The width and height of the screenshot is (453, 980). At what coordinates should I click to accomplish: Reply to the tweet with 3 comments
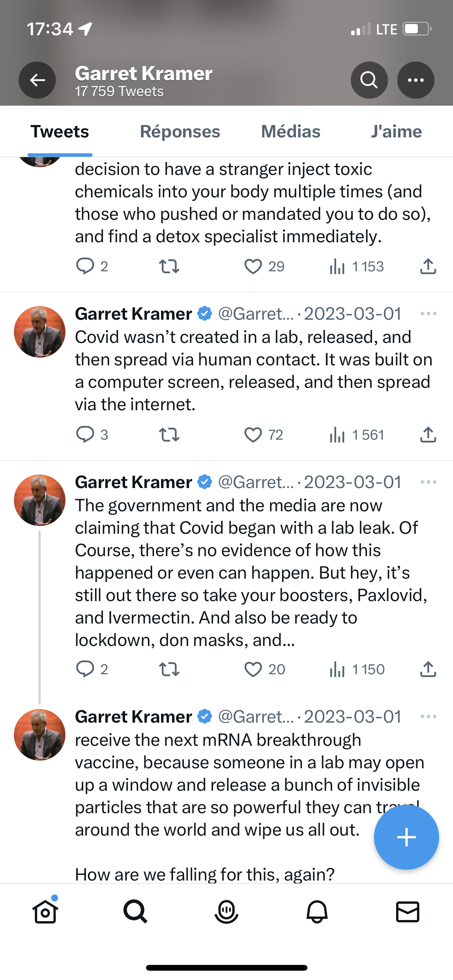pyautogui.click(x=85, y=435)
